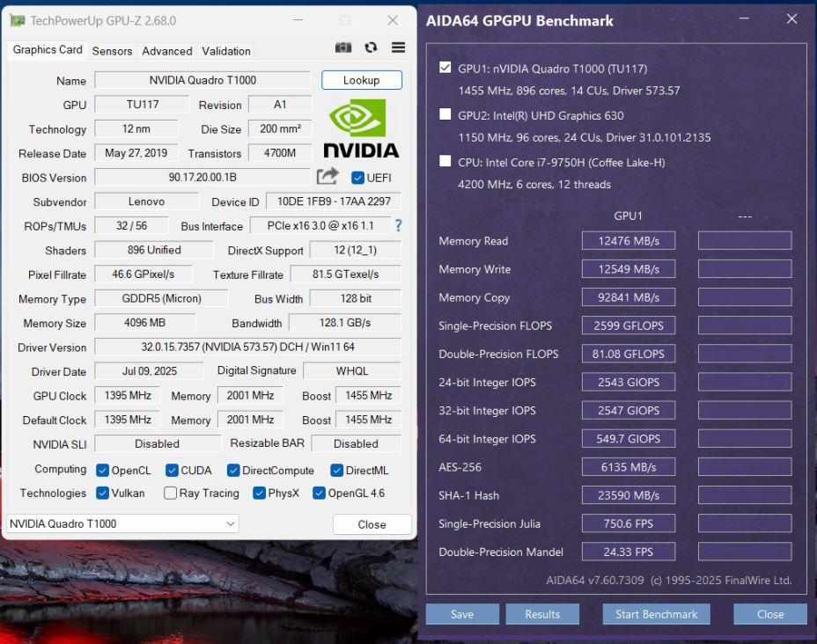
Task: Click the Driver Version field
Action: click(247, 347)
